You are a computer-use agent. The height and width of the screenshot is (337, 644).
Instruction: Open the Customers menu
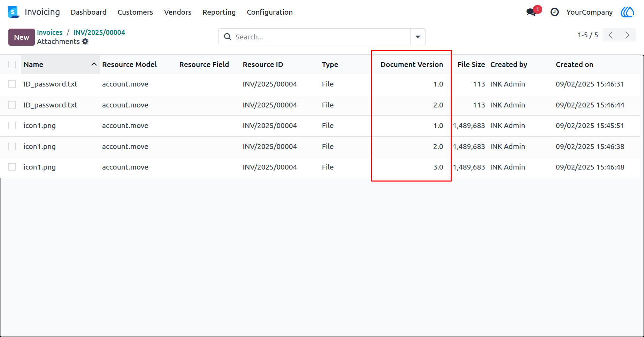coord(135,12)
